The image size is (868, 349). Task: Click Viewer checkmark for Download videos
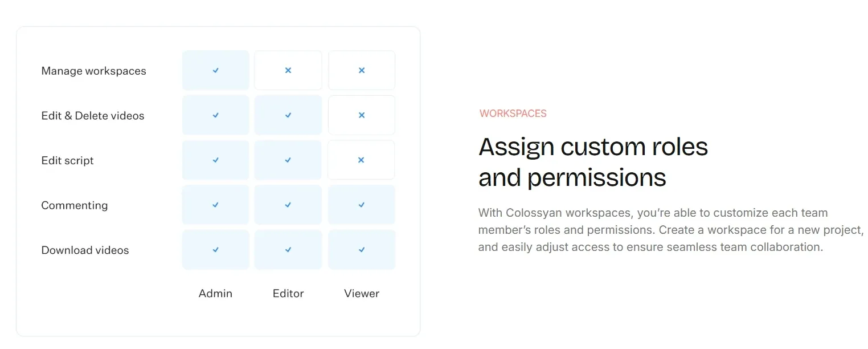[362, 250]
